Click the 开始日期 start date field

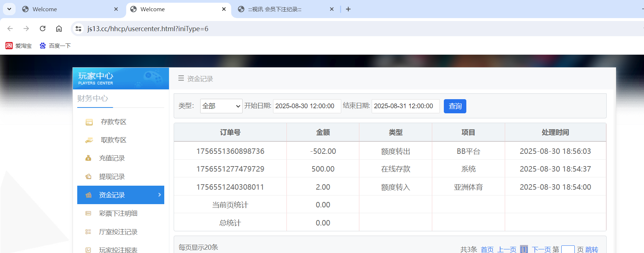point(306,106)
